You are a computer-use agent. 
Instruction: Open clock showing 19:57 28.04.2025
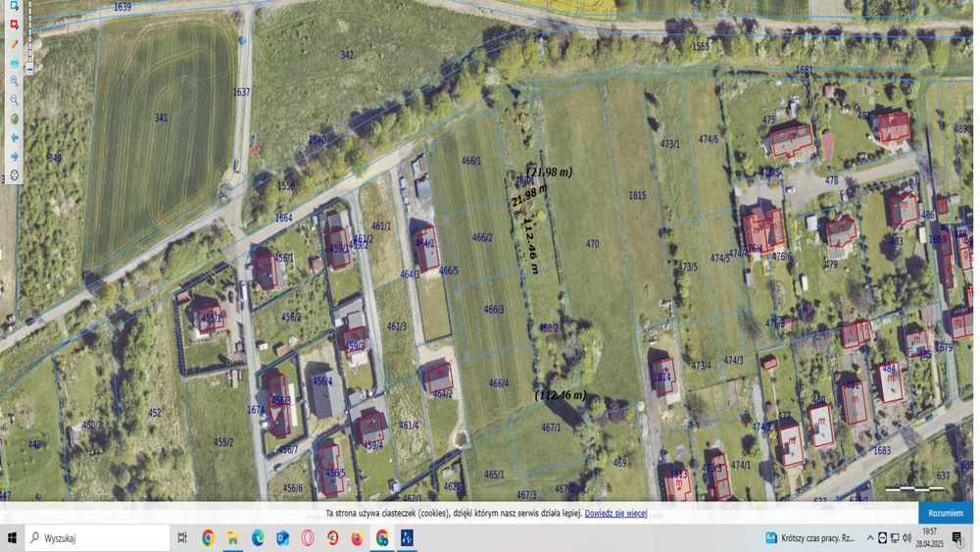click(x=929, y=537)
